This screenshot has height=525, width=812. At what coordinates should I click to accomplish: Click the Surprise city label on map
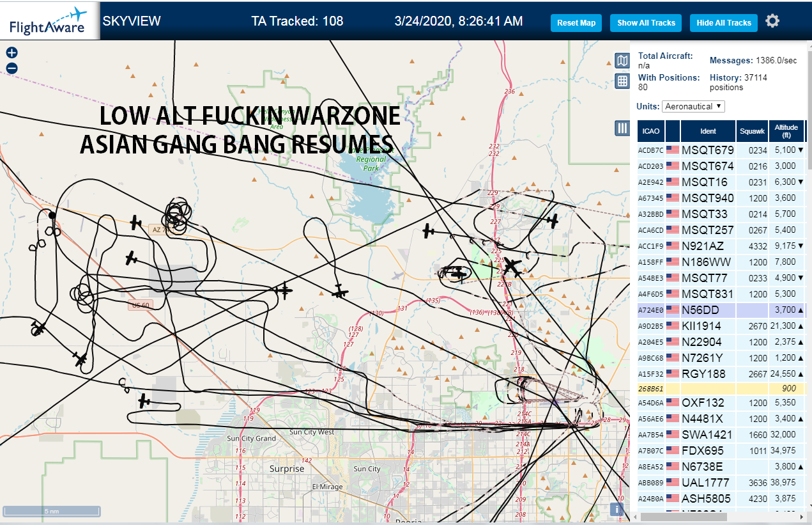tap(287, 469)
